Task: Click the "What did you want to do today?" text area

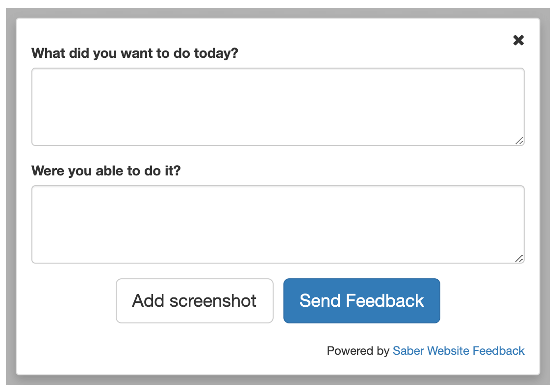Action: click(278, 106)
